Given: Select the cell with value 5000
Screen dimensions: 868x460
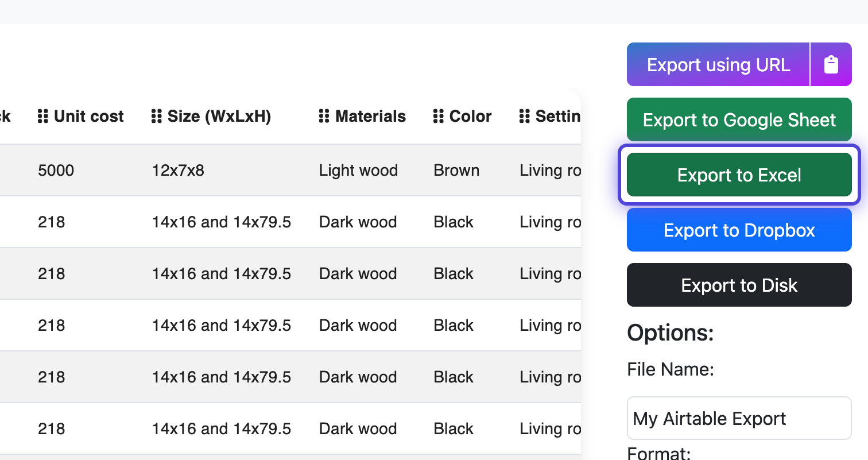Looking at the screenshot, I should 56,170.
